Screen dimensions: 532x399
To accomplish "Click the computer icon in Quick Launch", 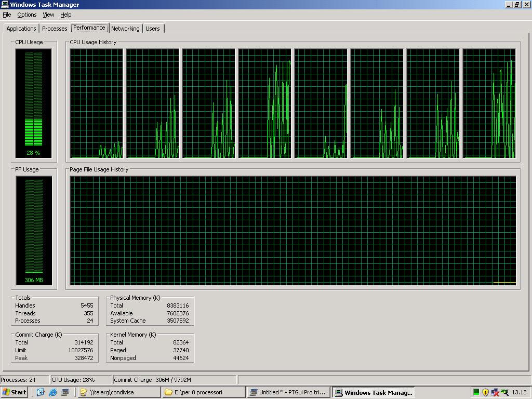I will (65, 392).
